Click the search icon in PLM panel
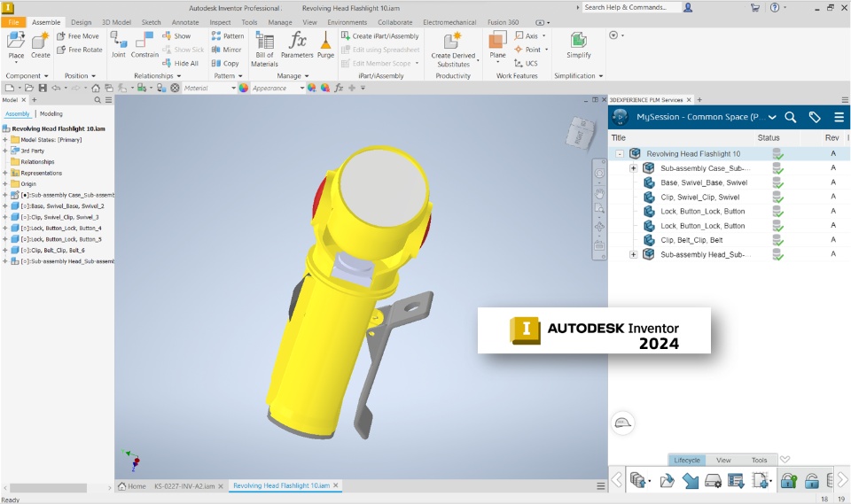The width and height of the screenshot is (851, 504). [790, 117]
